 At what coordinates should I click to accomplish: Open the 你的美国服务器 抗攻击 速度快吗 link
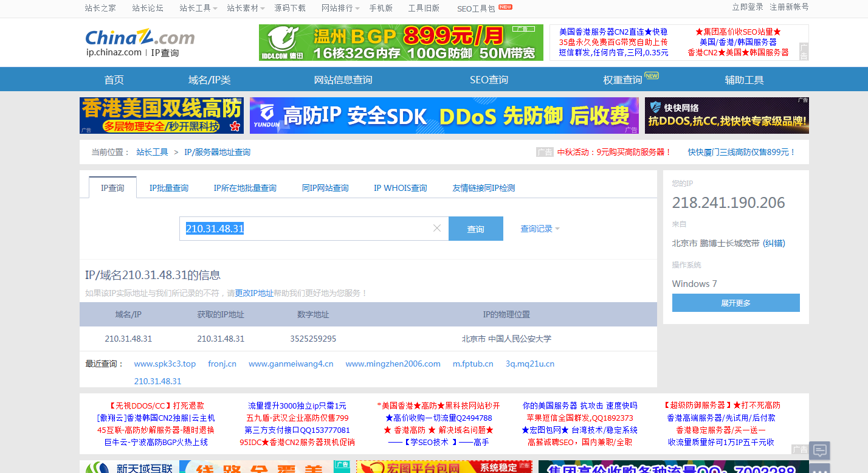pos(580,406)
